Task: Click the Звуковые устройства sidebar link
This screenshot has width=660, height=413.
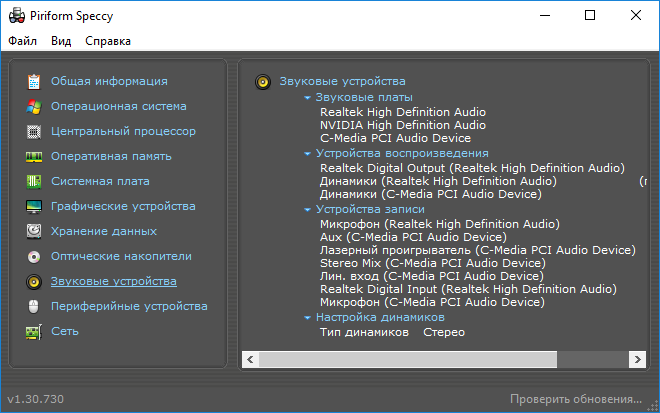Action: [x=113, y=281]
